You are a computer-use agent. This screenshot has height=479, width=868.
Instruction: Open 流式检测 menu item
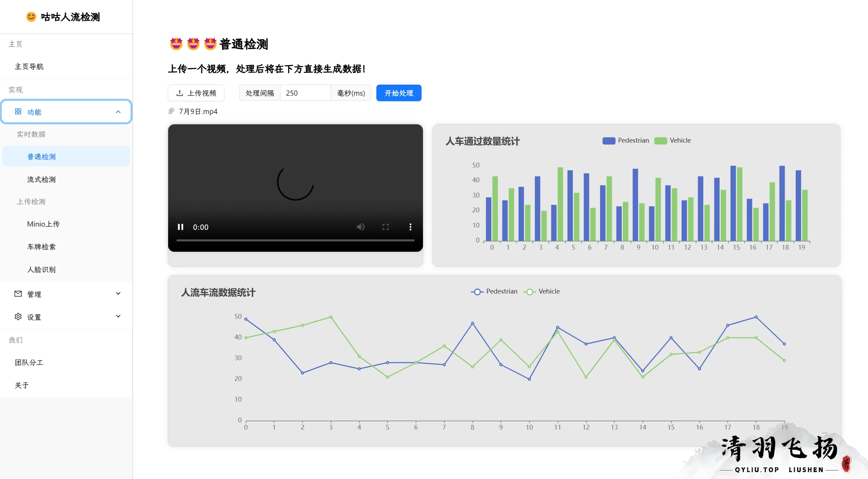[x=41, y=180]
